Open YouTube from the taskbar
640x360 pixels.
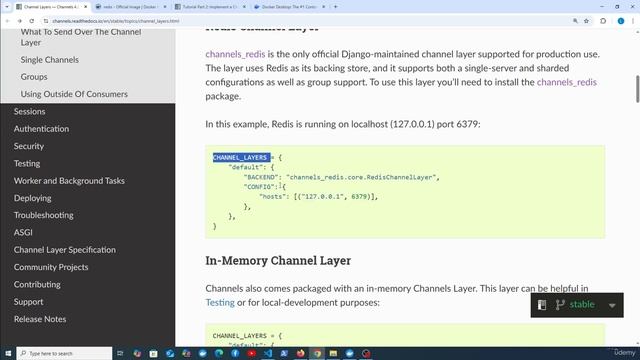(x=251, y=353)
